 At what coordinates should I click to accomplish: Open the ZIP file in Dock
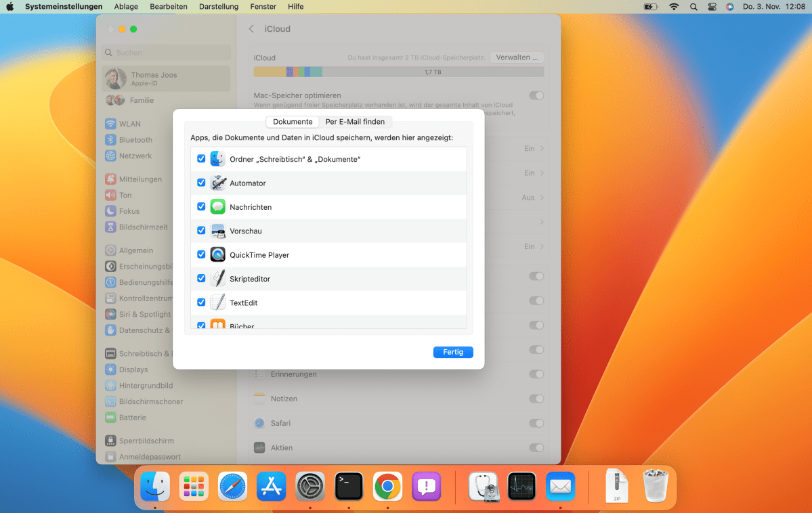click(x=617, y=485)
